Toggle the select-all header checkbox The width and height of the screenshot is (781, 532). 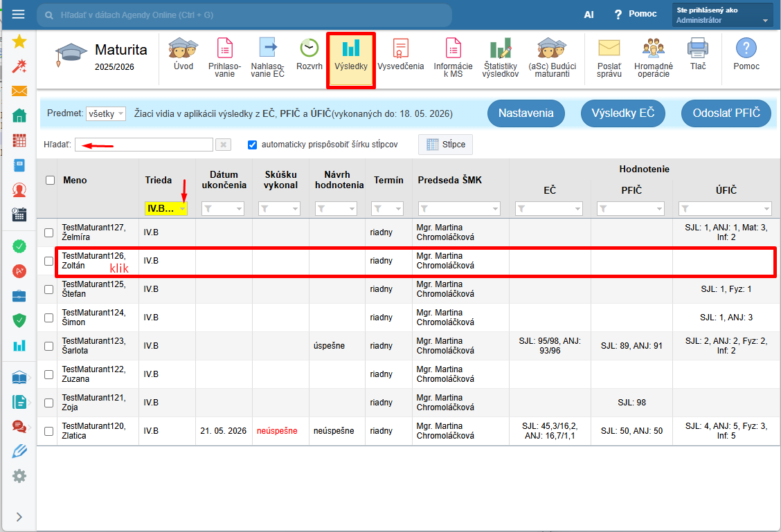click(51, 180)
